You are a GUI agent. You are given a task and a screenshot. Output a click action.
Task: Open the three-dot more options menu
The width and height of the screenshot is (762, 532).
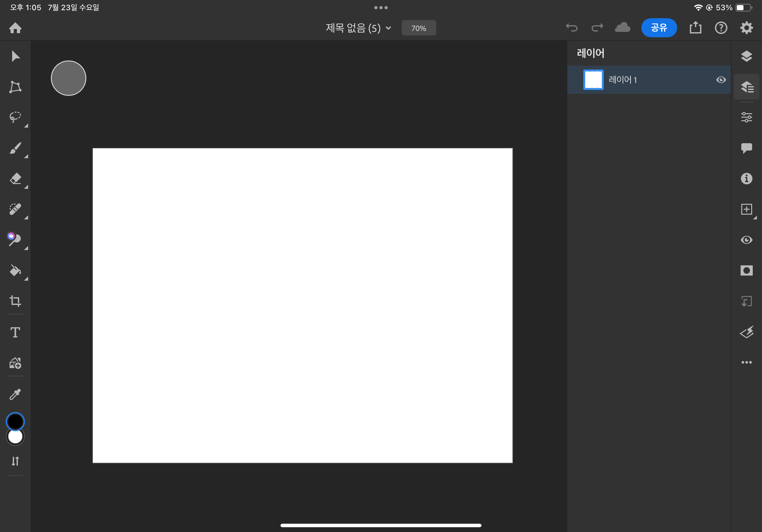tap(746, 362)
